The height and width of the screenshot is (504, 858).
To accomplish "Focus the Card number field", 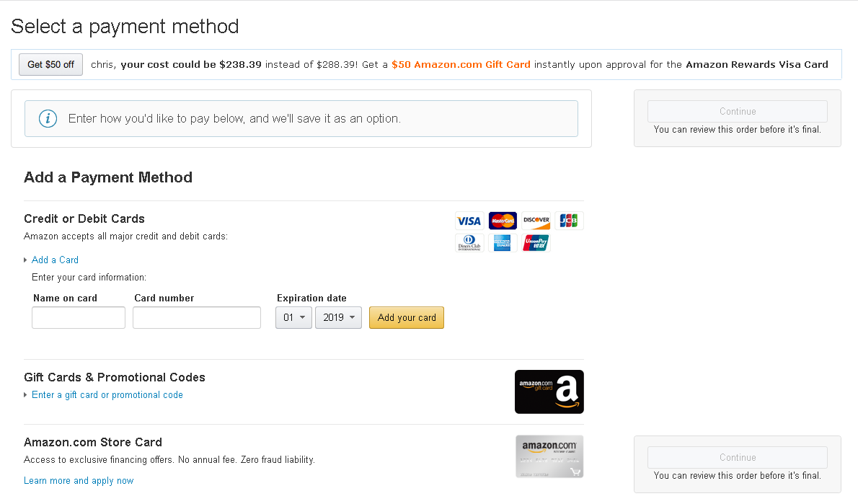I will [x=197, y=317].
